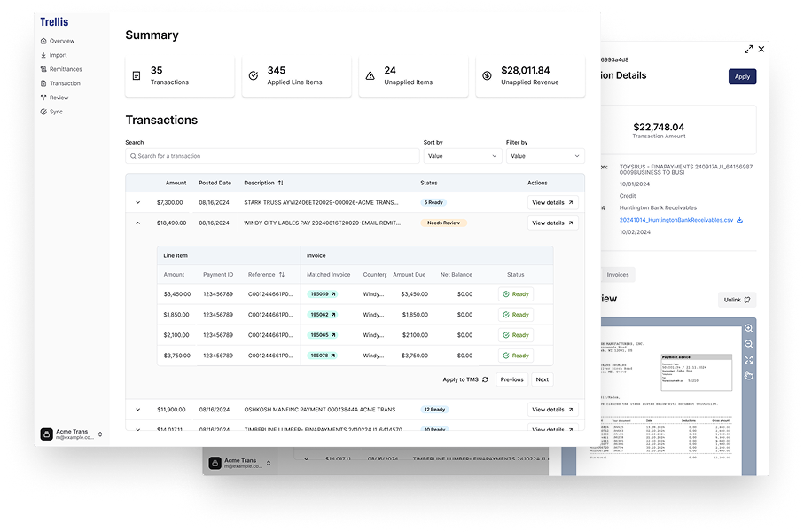Download the Huntington Bank Receivables CSV
The image size is (804, 532).
pos(739,220)
